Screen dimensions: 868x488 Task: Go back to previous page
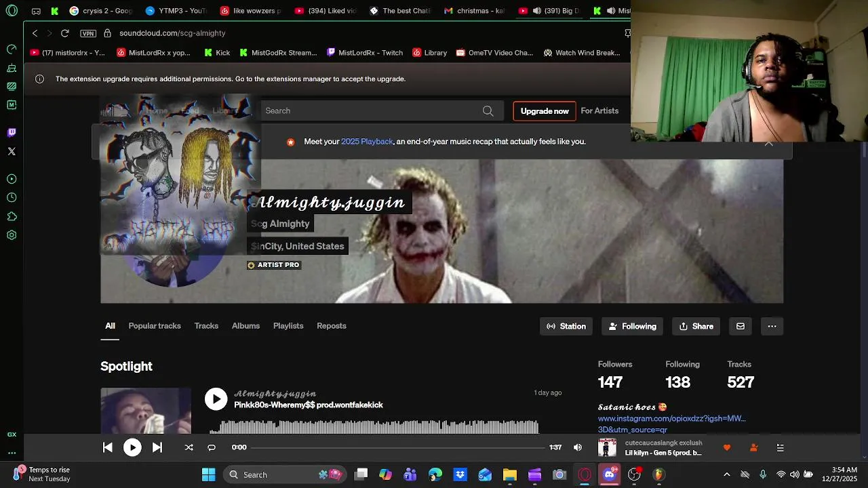35,33
